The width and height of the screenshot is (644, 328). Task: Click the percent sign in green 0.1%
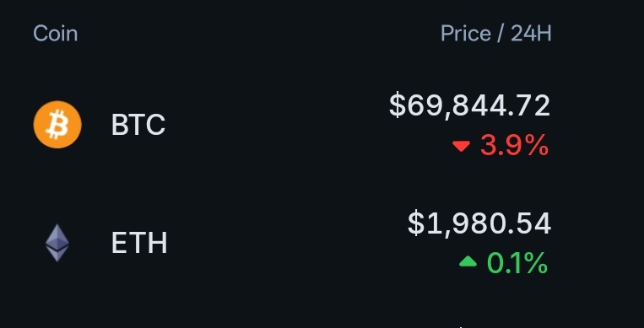(x=536, y=263)
